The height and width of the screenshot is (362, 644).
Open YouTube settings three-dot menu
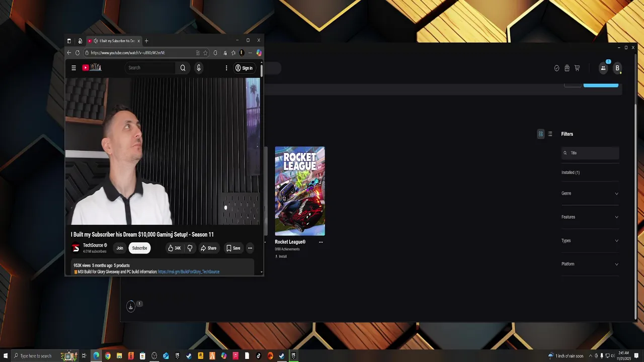[226, 68]
